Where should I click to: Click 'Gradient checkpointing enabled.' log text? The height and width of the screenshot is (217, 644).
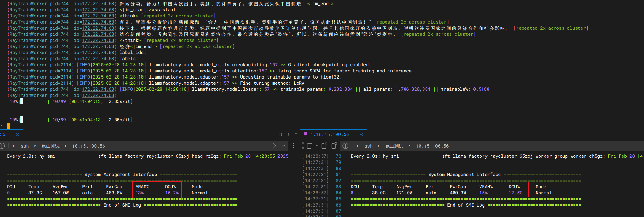click(x=330, y=65)
